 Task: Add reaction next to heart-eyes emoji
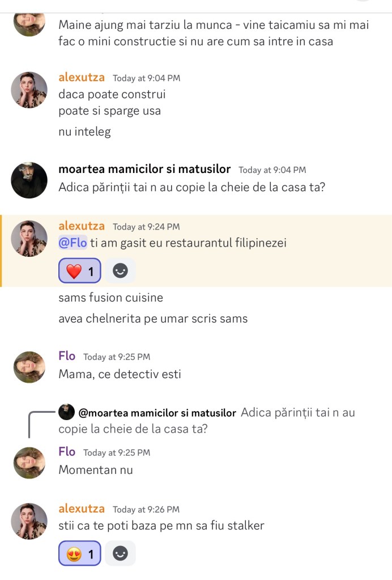click(x=120, y=554)
